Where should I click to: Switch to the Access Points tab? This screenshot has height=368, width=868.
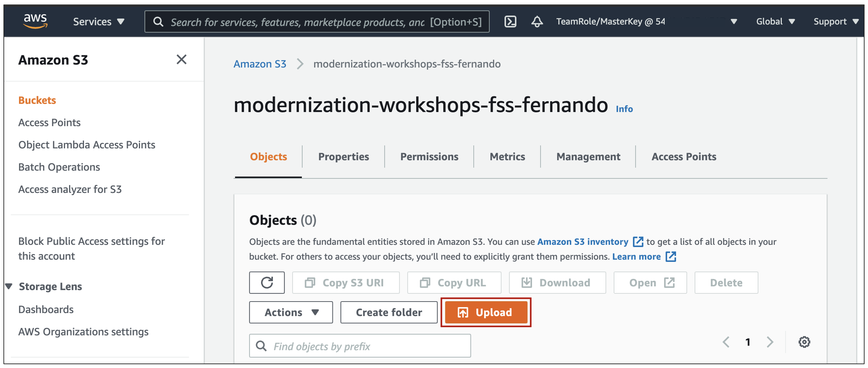[x=684, y=157]
